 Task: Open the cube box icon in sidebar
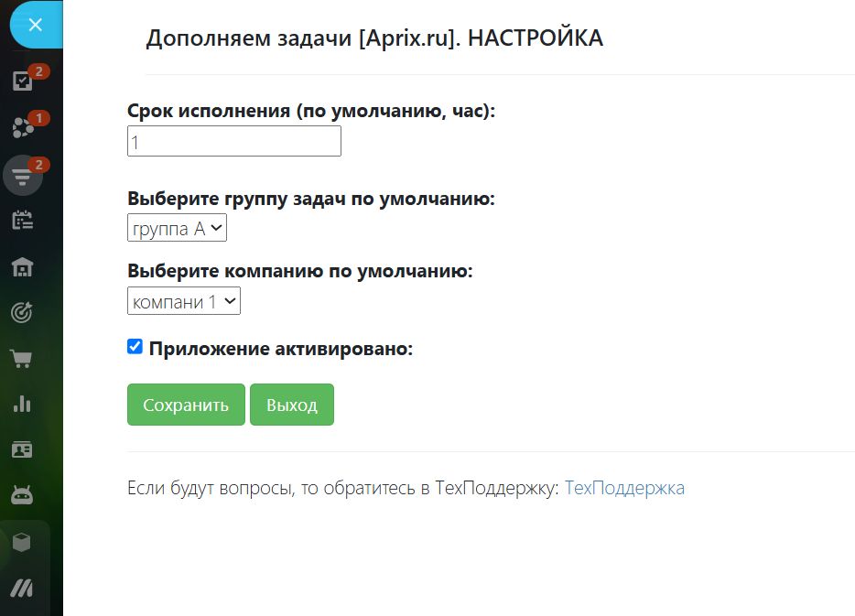point(23,543)
